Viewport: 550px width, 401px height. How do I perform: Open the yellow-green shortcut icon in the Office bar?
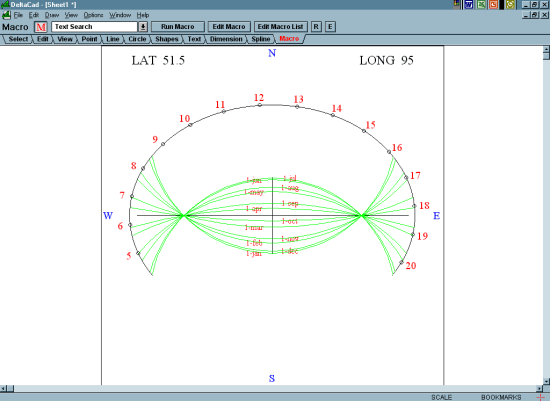(510, 5)
